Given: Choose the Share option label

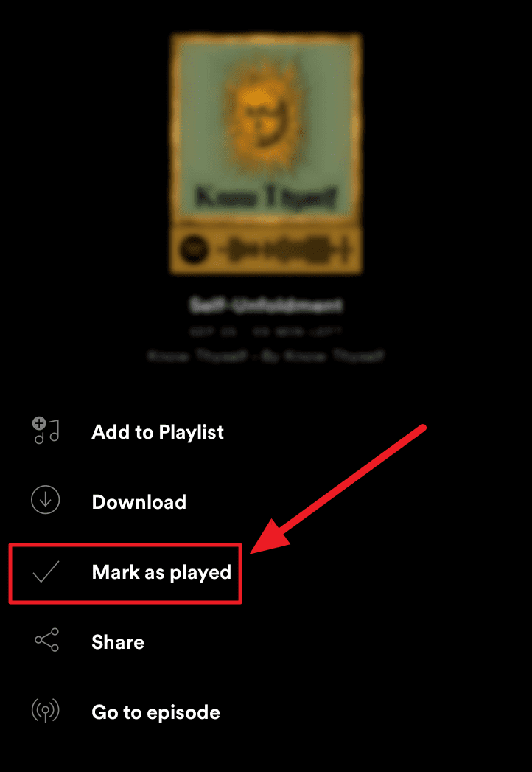Looking at the screenshot, I should pyautogui.click(x=118, y=642).
